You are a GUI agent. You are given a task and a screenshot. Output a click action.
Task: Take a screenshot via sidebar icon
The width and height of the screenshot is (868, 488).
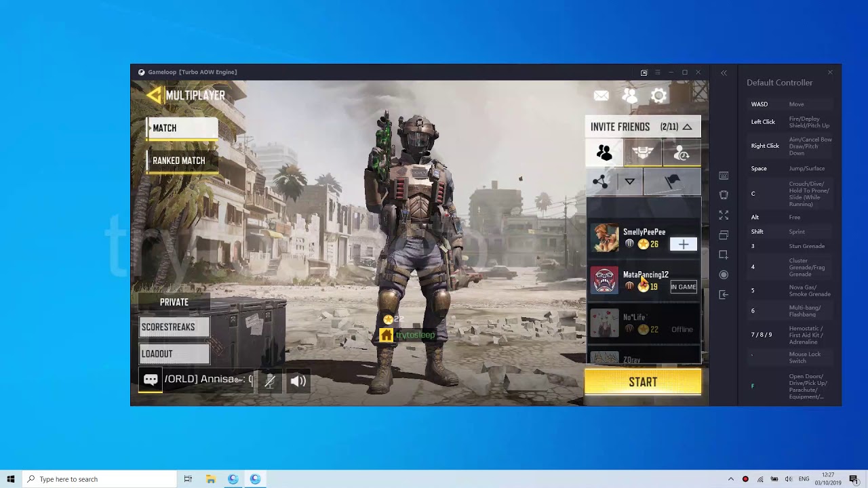tap(724, 255)
